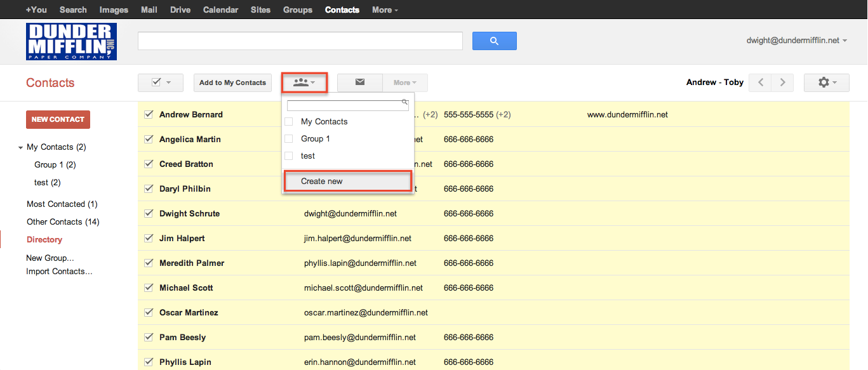Screen dimensions: 868x370
Task: Click oscar.martinez@dundermifflin.net email
Action: [x=366, y=312]
